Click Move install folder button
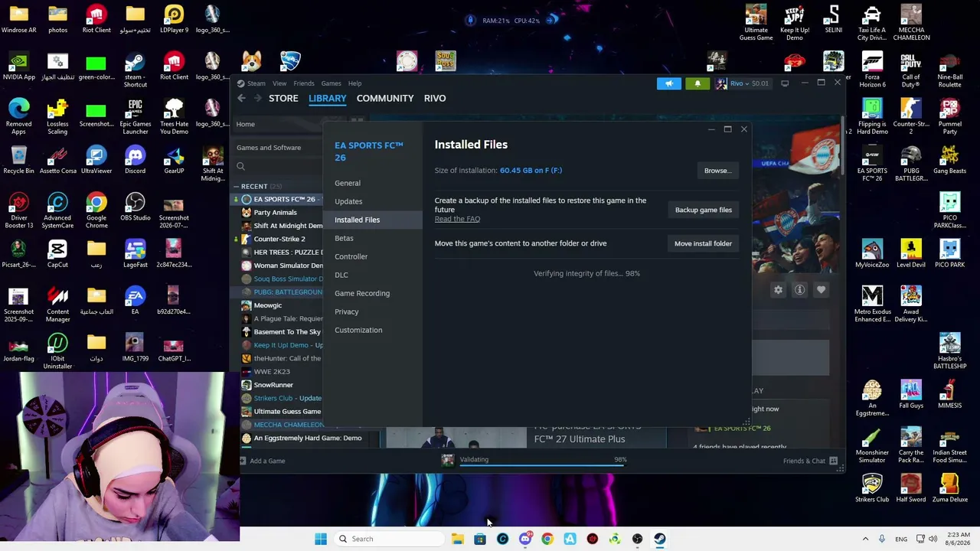Screen dimensions: 980x551 (703, 243)
